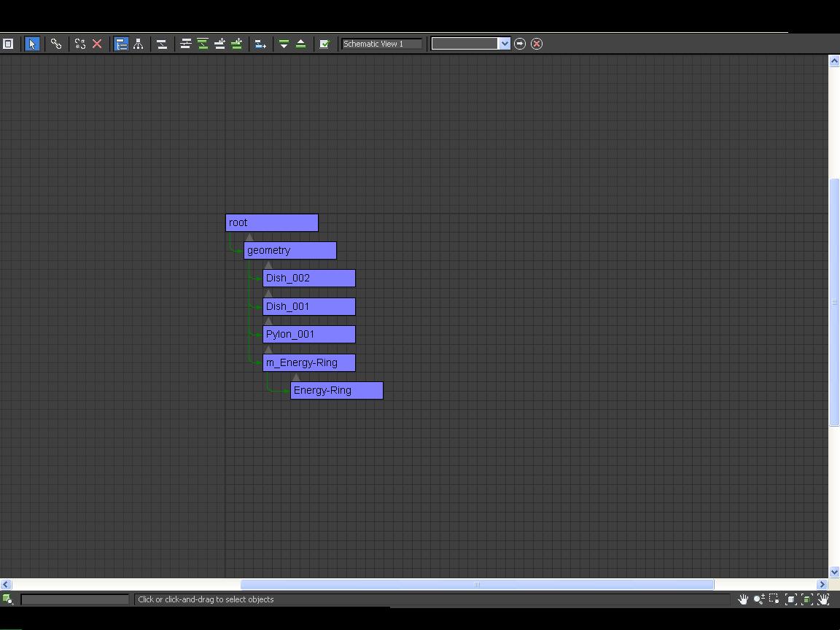Click the red Delete Objects X
Viewport: 840px width, 630px height.
[97, 44]
